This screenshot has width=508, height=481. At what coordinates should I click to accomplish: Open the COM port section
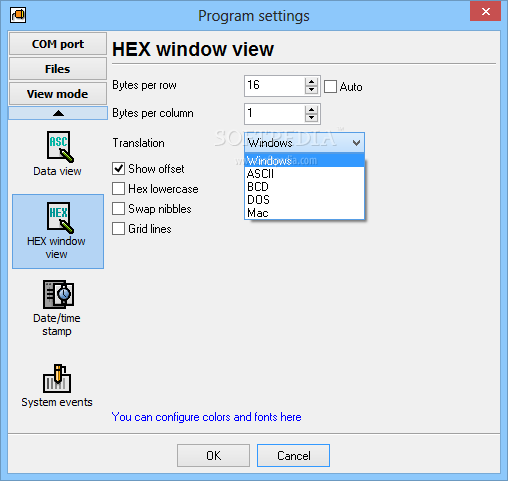pos(58,44)
